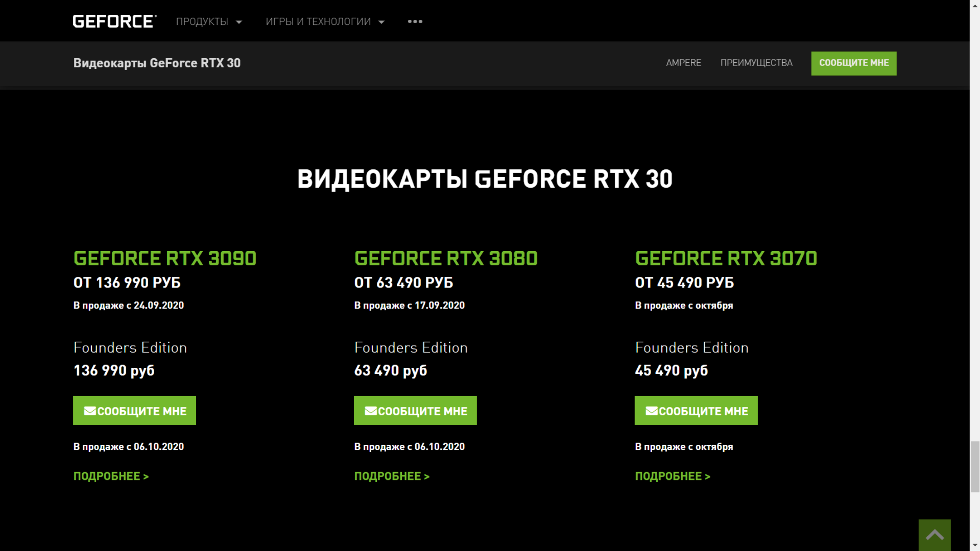Click the scrollbar up arrow
Screen dimensions: 980x551
(x=975, y=4)
